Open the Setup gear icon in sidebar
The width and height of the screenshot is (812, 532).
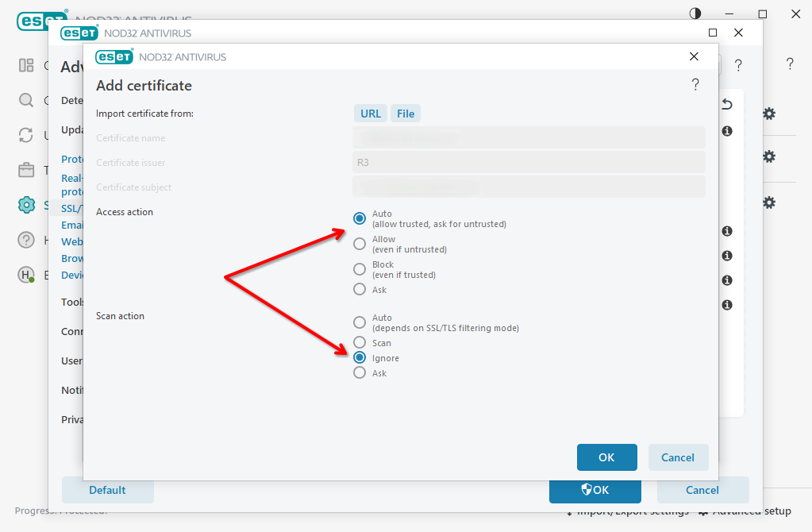coord(26,205)
